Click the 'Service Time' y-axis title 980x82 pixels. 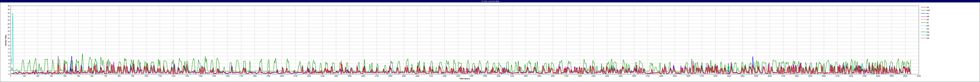click(5, 40)
